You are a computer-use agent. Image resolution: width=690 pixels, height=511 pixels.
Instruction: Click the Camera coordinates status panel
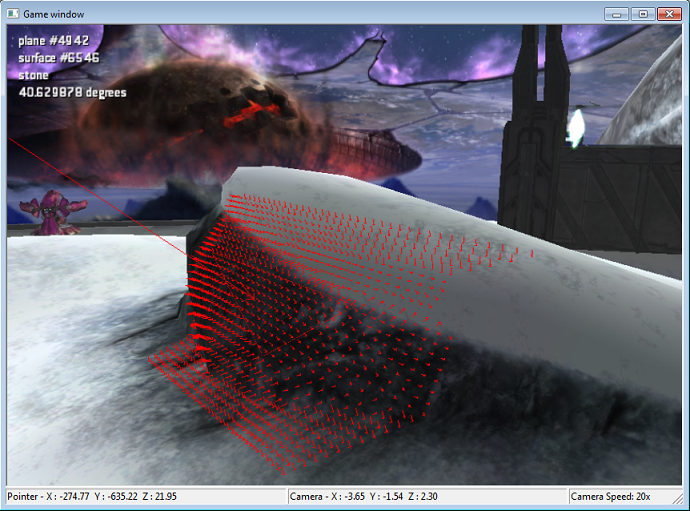click(x=427, y=496)
